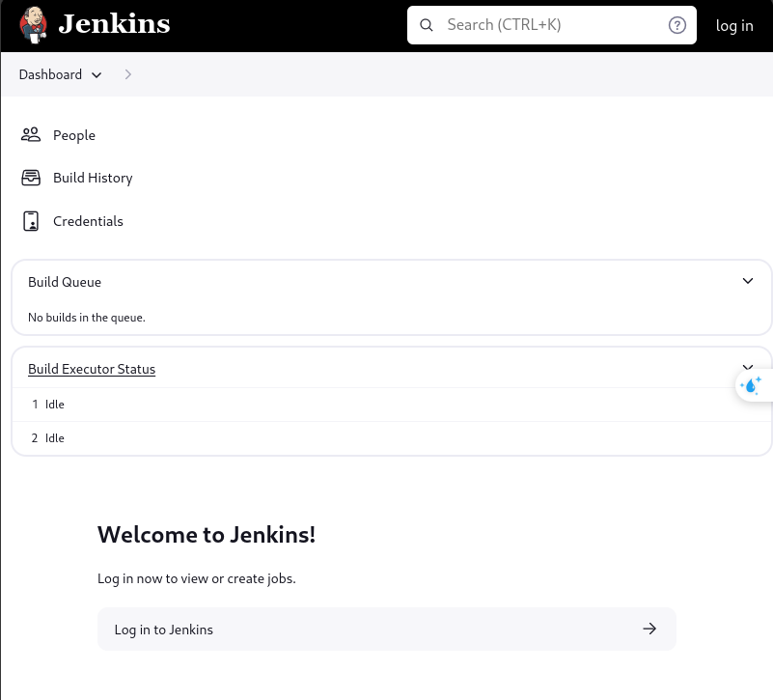Click the search magnifier icon
The image size is (773, 700).
tap(427, 25)
